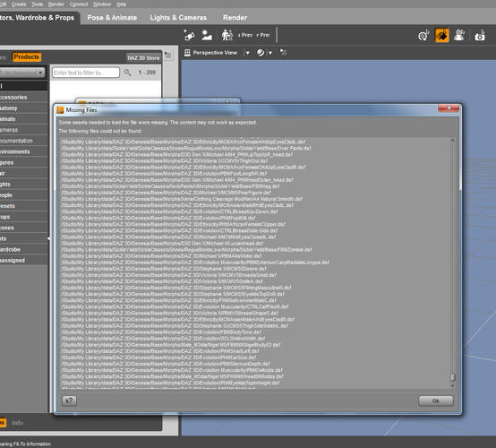
Task: Select the Wardrobe category
Action: [x=23, y=249]
